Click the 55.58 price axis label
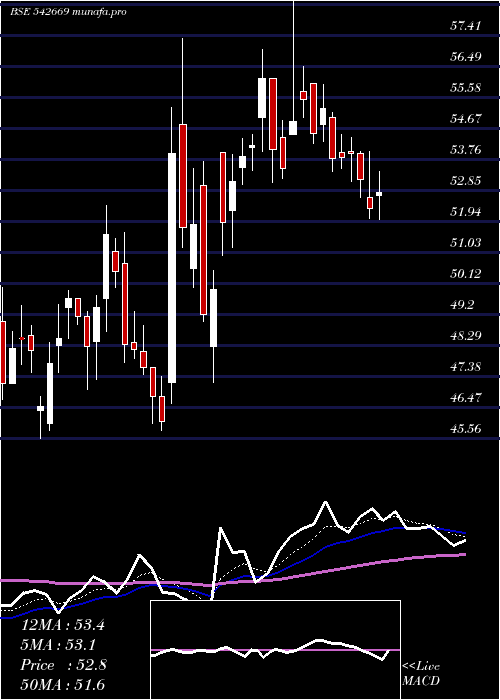500x700 pixels. [465, 88]
